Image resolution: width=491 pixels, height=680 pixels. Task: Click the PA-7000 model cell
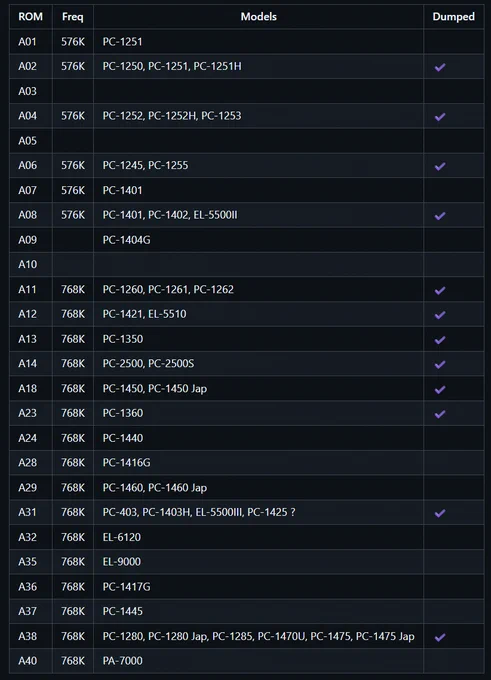tap(259, 660)
